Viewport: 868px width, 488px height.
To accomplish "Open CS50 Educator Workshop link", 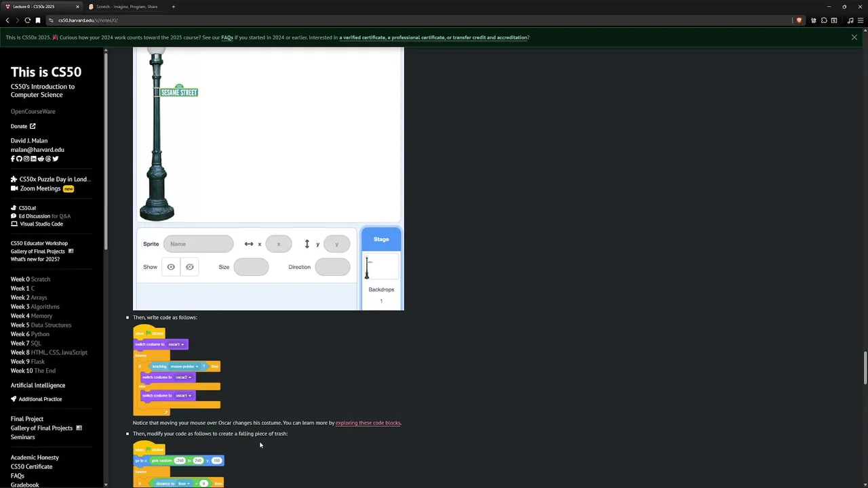I will pyautogui.click(x=39, y=243).
